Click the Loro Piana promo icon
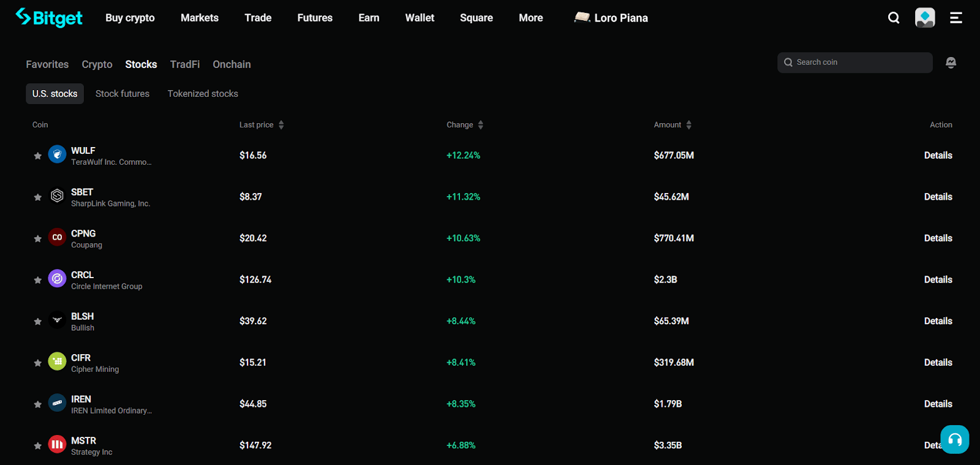Viewport: 980px width, 465px height. (x=582, y=17)
